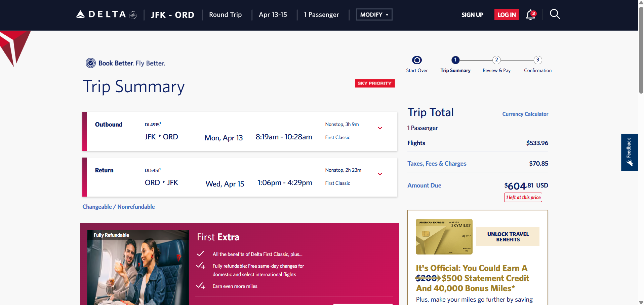
Task: Open the notifications bell
Action: 530,15
